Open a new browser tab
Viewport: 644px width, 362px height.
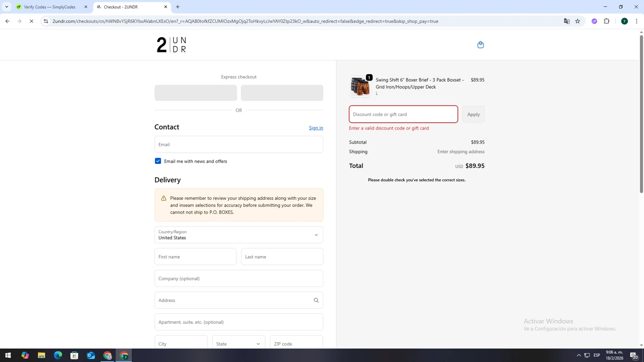178,7
